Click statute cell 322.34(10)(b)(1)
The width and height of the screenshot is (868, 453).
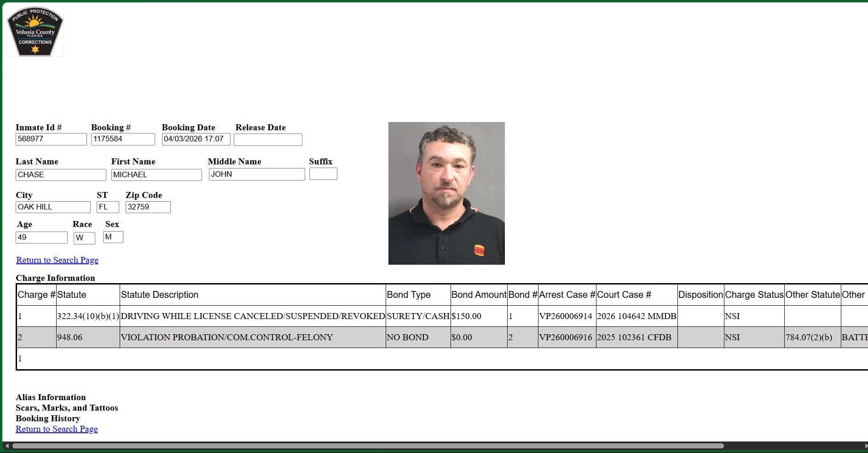click(88, 316)
